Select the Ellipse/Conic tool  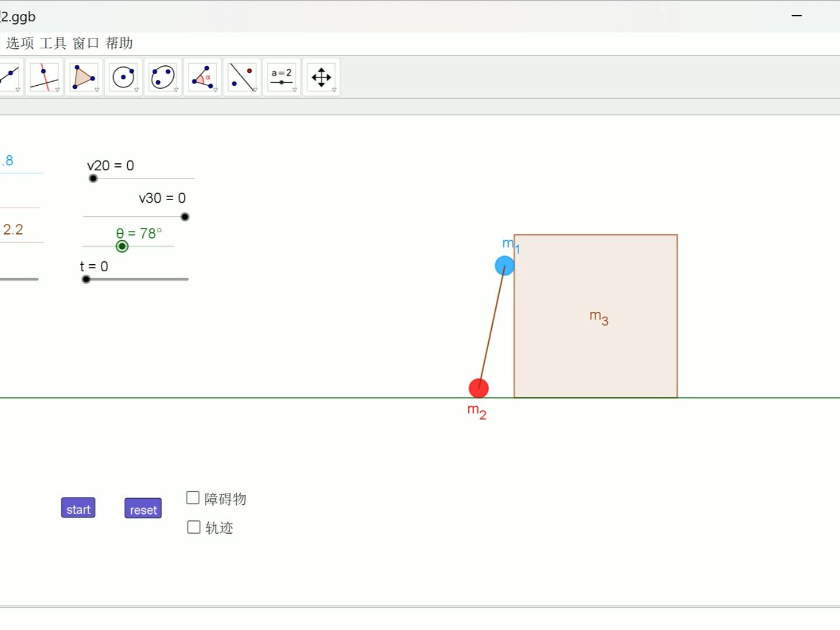[x=163, y=76]
